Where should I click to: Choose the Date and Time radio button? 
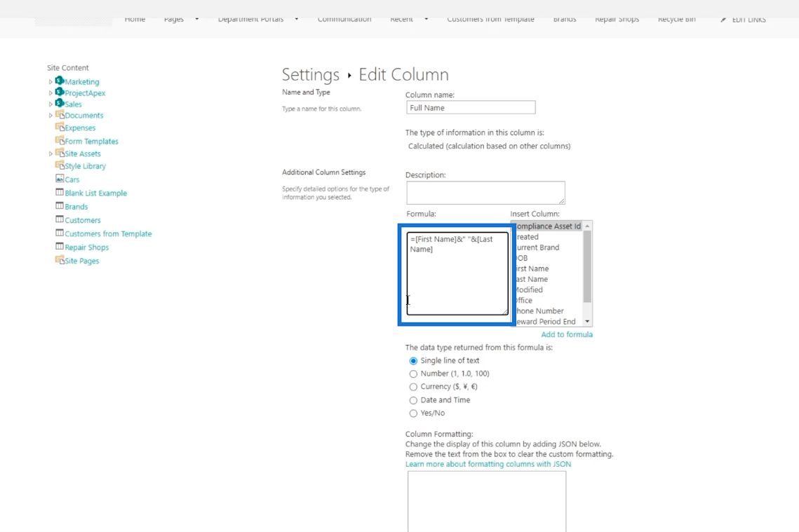(x=413, y=400)
